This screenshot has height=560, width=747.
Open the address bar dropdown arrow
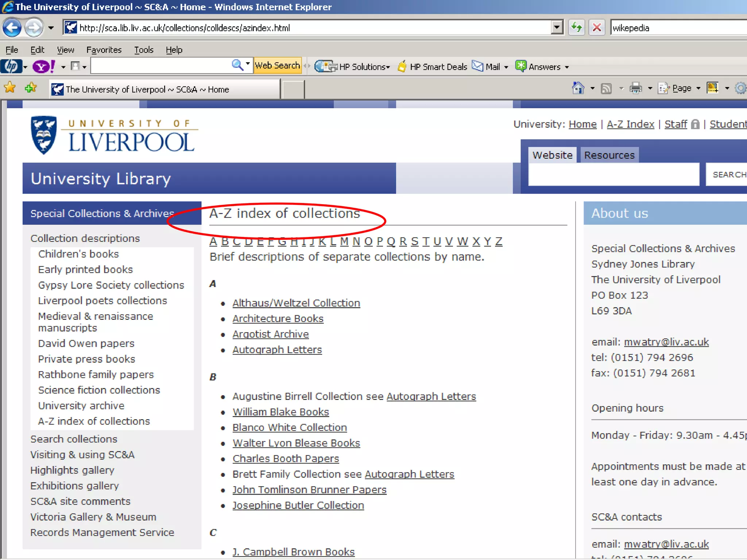(557, 28)
